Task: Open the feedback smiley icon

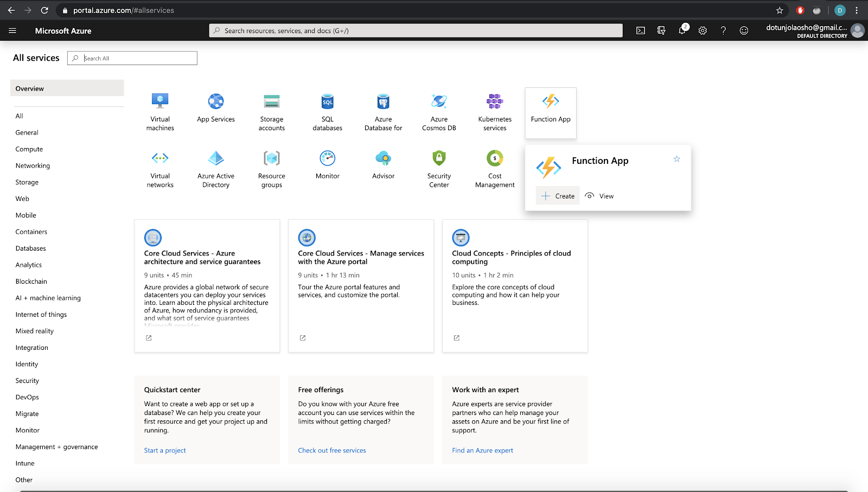Action: (744, 31)
